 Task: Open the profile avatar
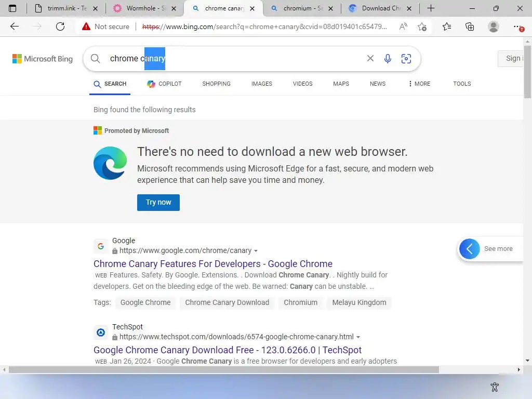pos(494,26)
